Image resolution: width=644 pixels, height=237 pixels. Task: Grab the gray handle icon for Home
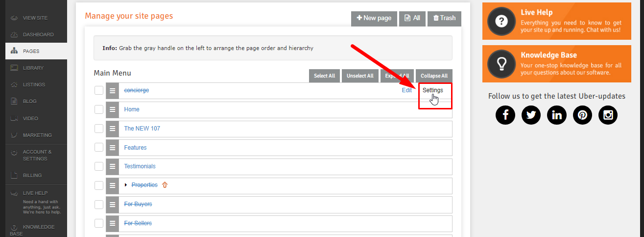[112, 109]
